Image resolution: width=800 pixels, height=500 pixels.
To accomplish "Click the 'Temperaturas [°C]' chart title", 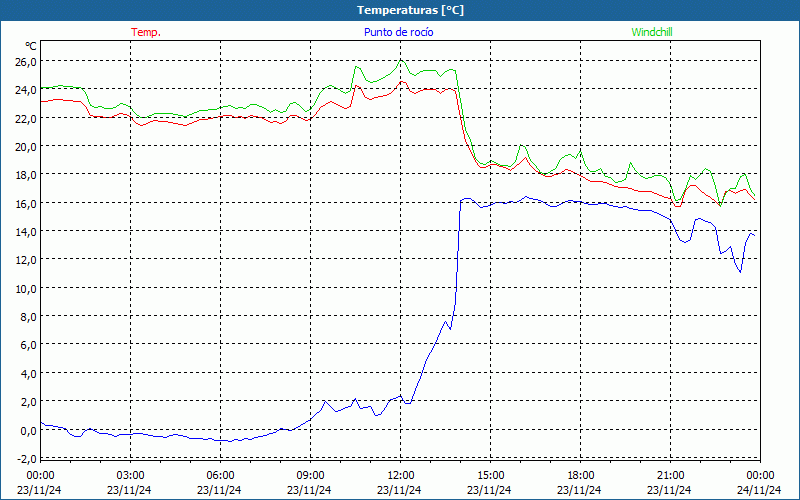I will point(410,10).
